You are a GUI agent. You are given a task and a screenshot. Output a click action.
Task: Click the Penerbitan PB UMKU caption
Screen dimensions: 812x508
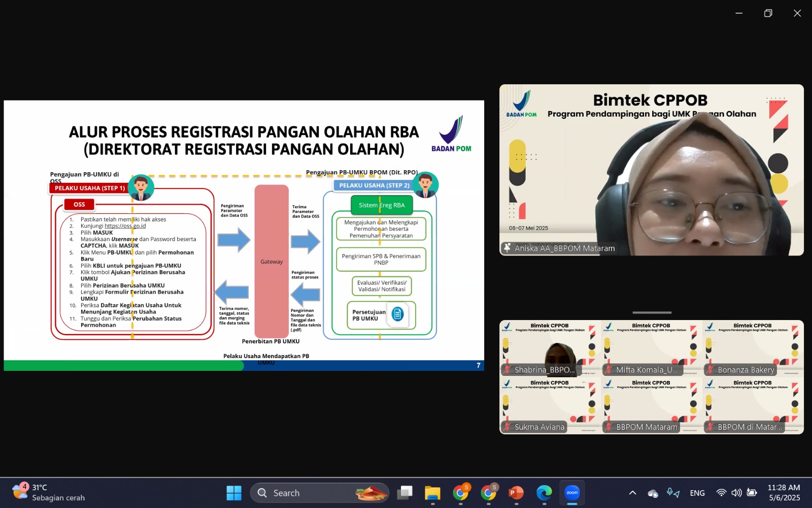point(270,341)
